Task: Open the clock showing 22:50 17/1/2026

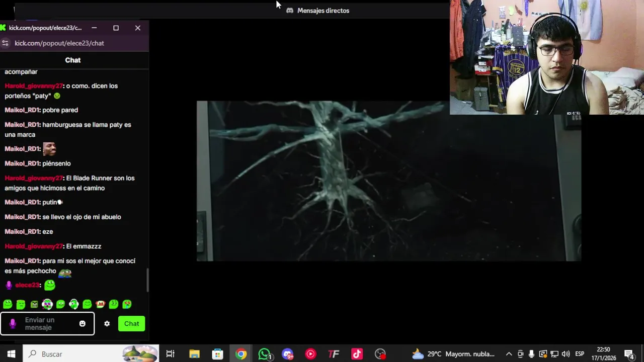Action: [603, 354]
